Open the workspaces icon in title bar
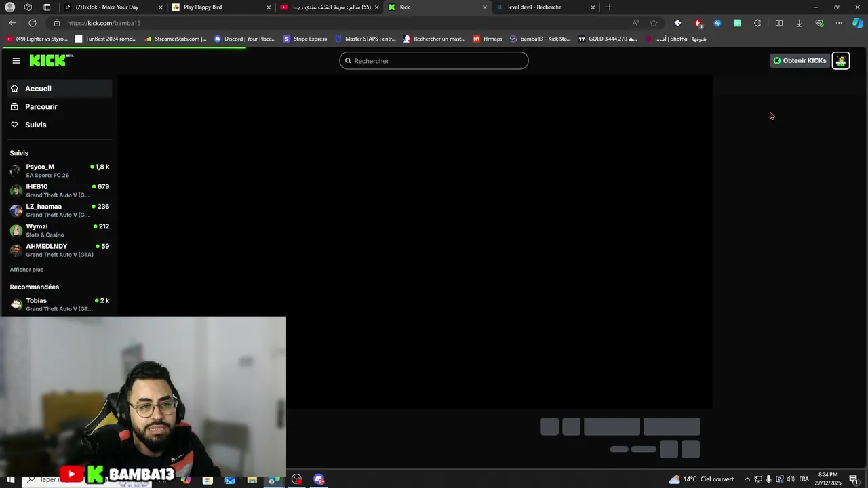Screen dimensions: 868x488 [x=28, y=7]
